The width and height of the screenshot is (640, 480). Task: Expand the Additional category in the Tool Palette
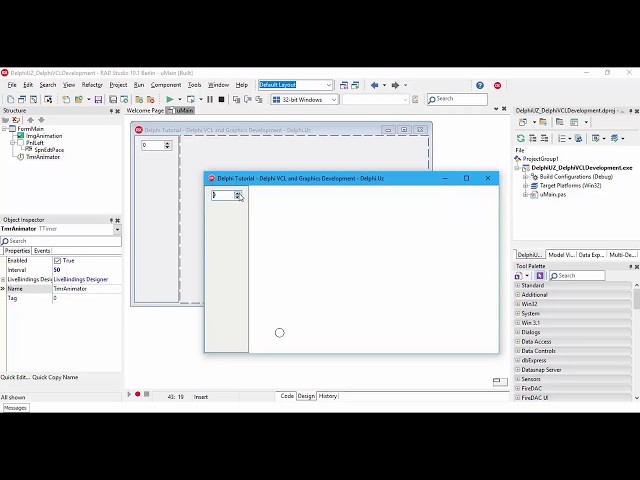518,295
